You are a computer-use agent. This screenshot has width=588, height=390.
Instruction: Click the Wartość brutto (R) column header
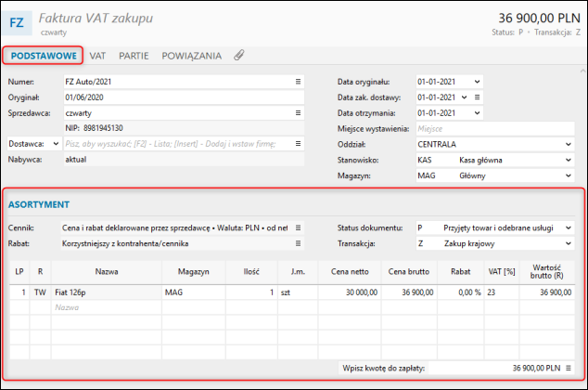(x=547, y=272)
